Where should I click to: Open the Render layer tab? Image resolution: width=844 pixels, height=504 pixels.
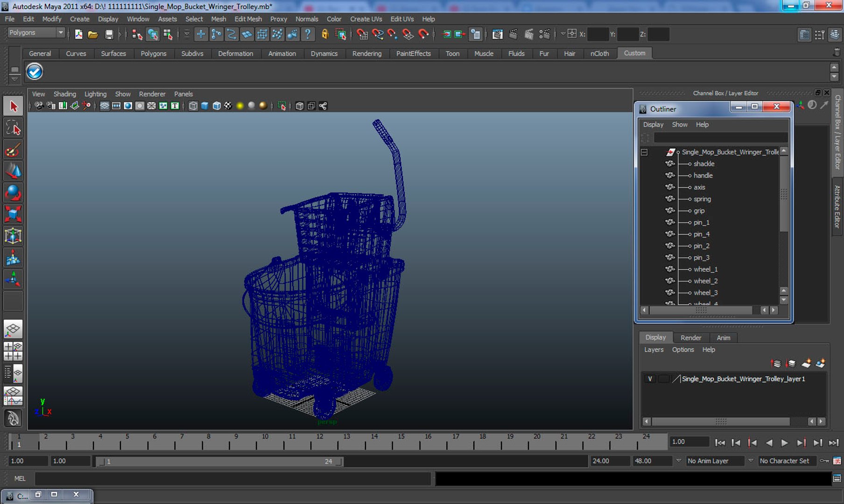coord(691,338)
